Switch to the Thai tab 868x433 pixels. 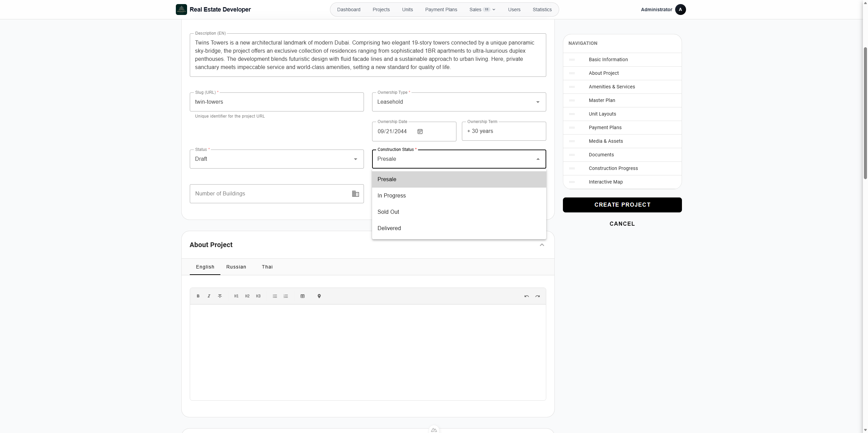click(x=267, y=267)
